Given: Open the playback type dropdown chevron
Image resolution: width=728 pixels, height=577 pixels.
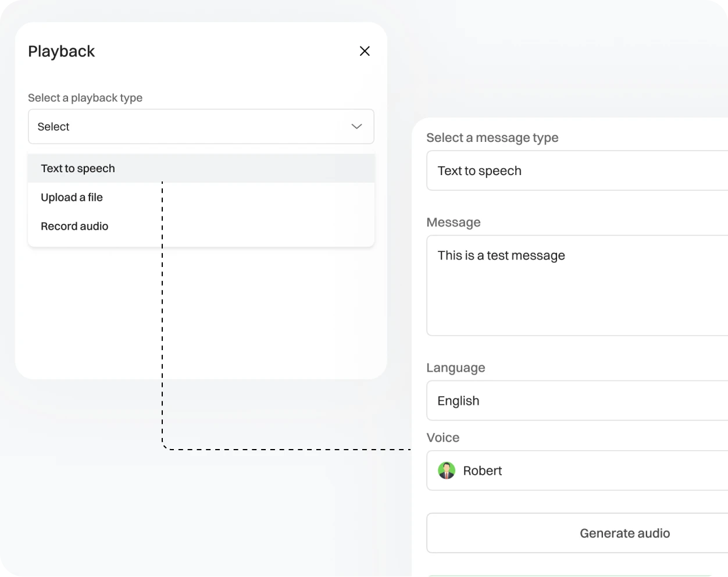Looking at the screenshot, I should pos(356,126).
